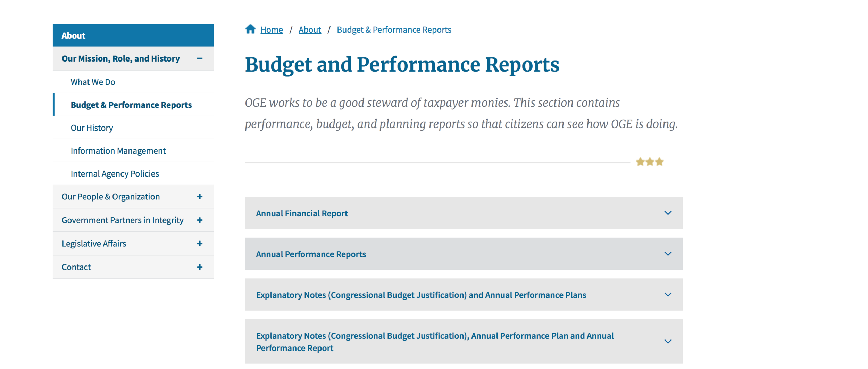The image size is (868, 369).
Task: Expand Our People & Organization plus icon
Action: [x=200, y=197]
